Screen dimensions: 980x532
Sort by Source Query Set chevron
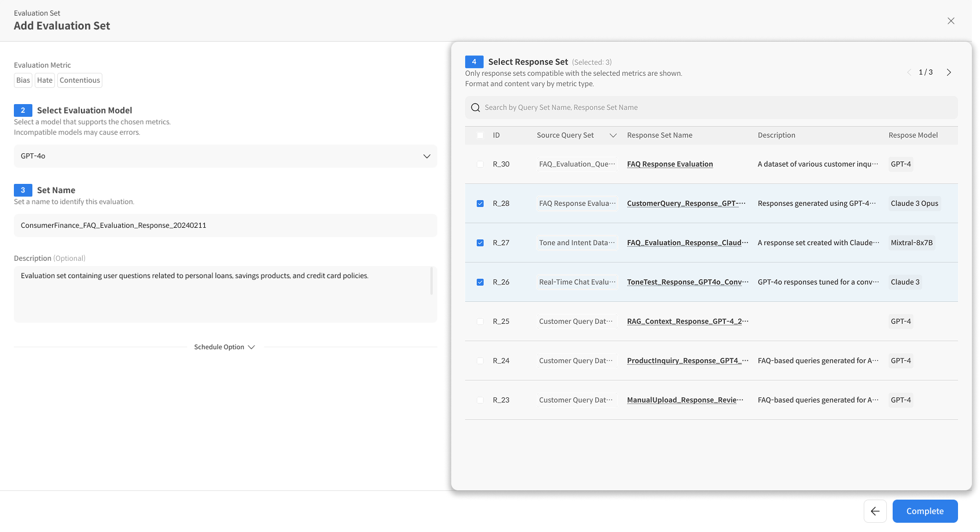[613, 135]
